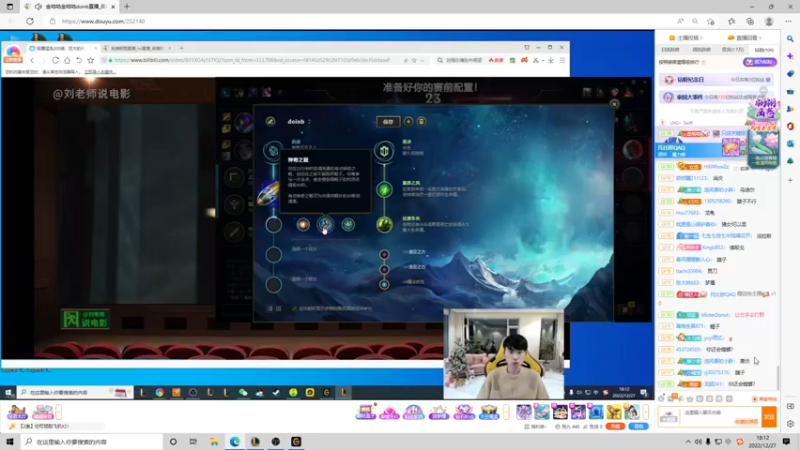Image resolution: width=800 pixels, height=450 pixels.
Task: Click the inner browser reload icon
Action: pyautogui.click(x=56, y=60)
